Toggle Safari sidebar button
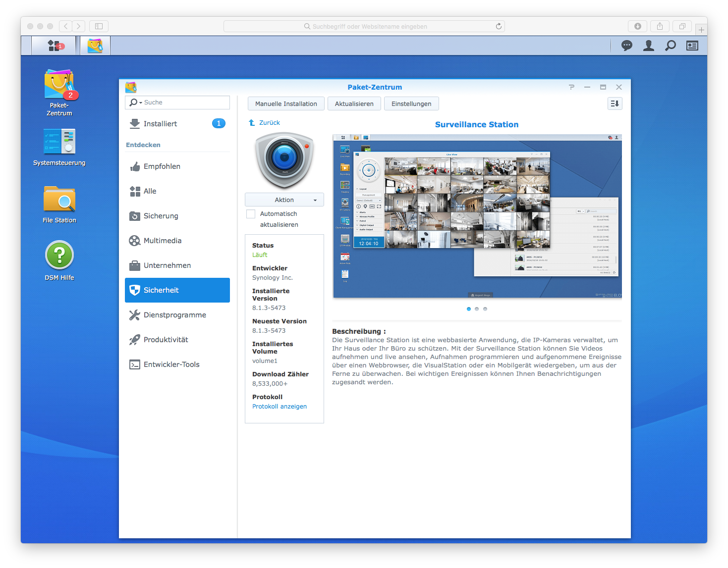Screen dimensions: 728x568 [x=99, y=26]
